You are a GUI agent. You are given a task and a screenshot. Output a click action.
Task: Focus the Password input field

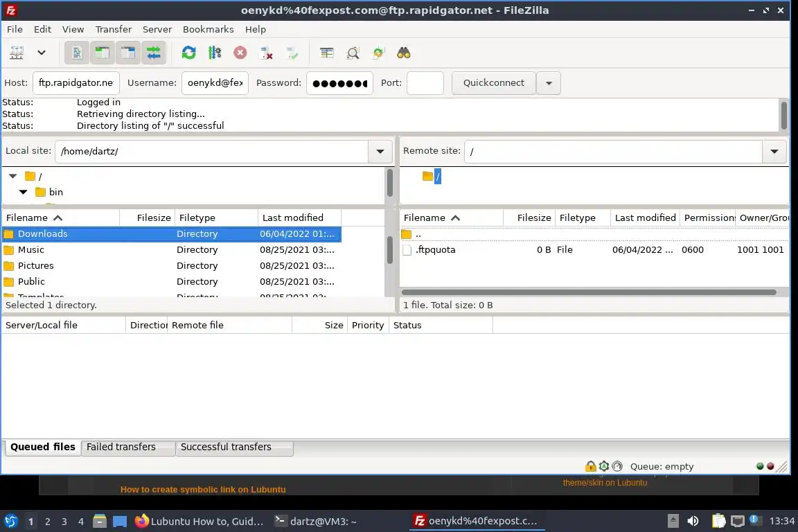click(x=339, y=83)
